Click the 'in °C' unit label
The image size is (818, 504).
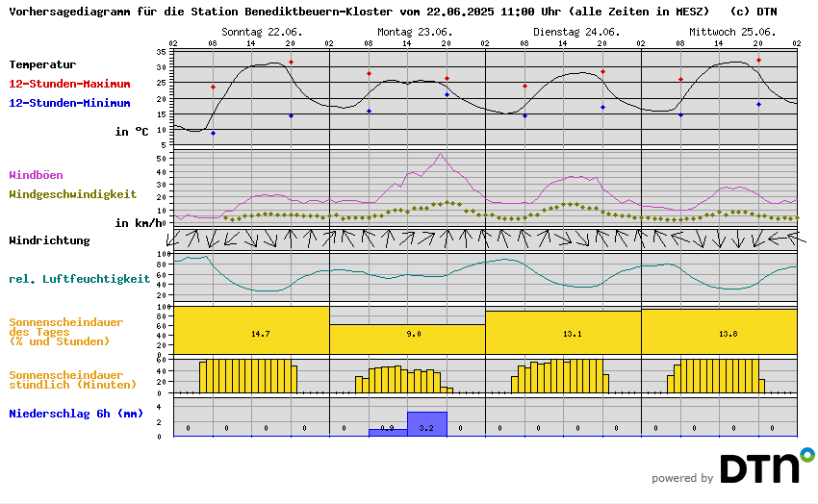coord(132,132)
